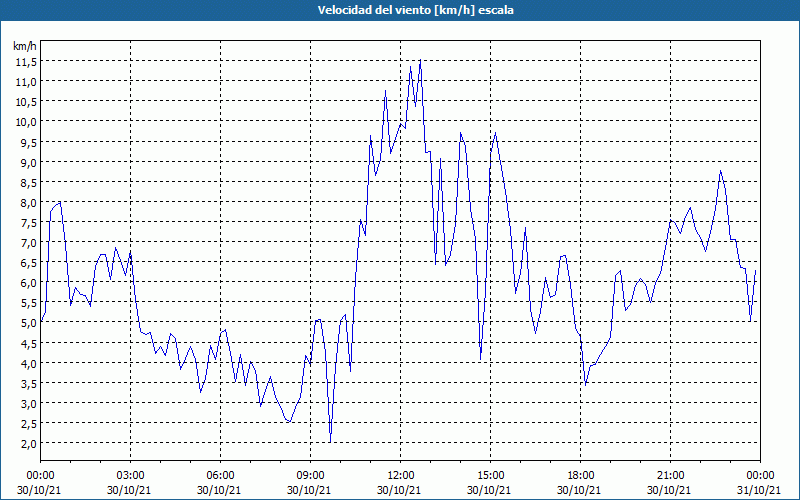This screenshot has height=500, width=800.
Task: Select the 06:00 time label
Action: tap(220, 476)
